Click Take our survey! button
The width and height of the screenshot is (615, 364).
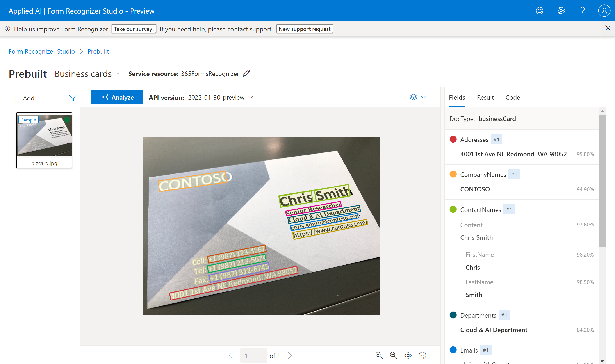click(x=134, y=29)
